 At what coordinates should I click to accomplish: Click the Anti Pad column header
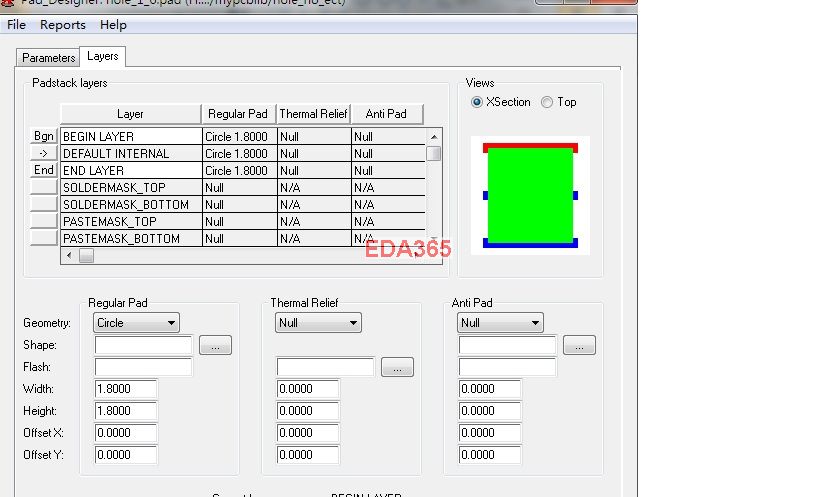[387, 114]
